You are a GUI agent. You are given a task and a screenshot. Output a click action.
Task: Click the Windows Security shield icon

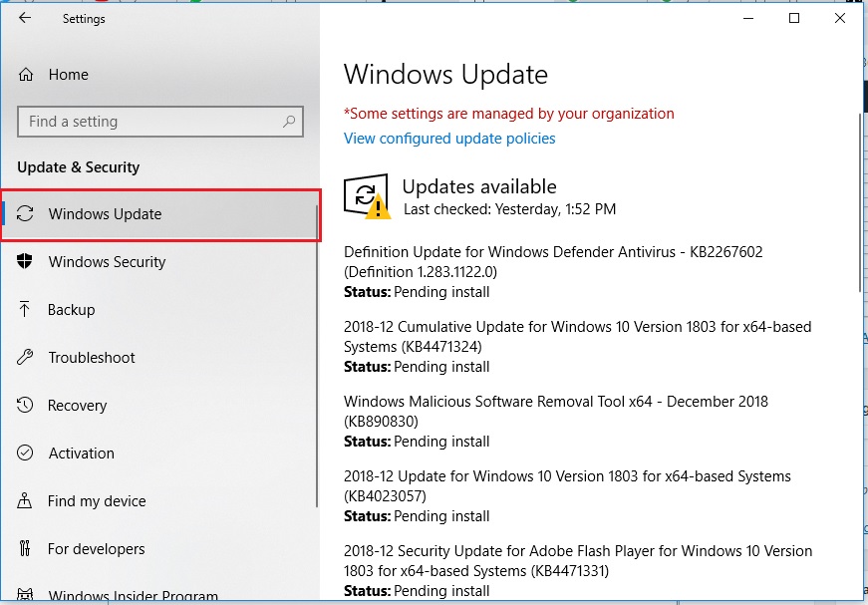click(27, 262)
